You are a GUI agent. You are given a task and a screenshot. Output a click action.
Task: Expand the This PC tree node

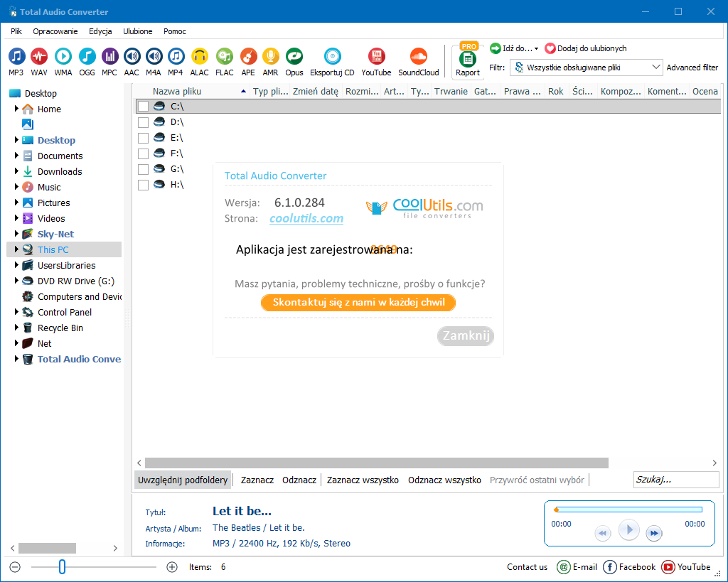[16, 249]
